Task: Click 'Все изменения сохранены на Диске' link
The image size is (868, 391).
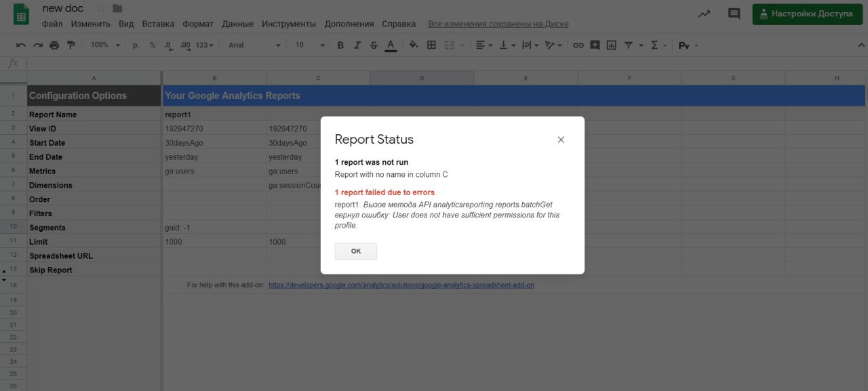Action: click(498, 24)
